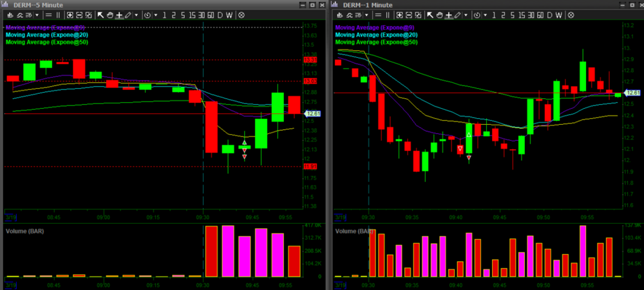This screenshot has height=290, width=644.
Task: Click the circled X icon in 5 Minute toolbar
Action: [x=241, y=14]
